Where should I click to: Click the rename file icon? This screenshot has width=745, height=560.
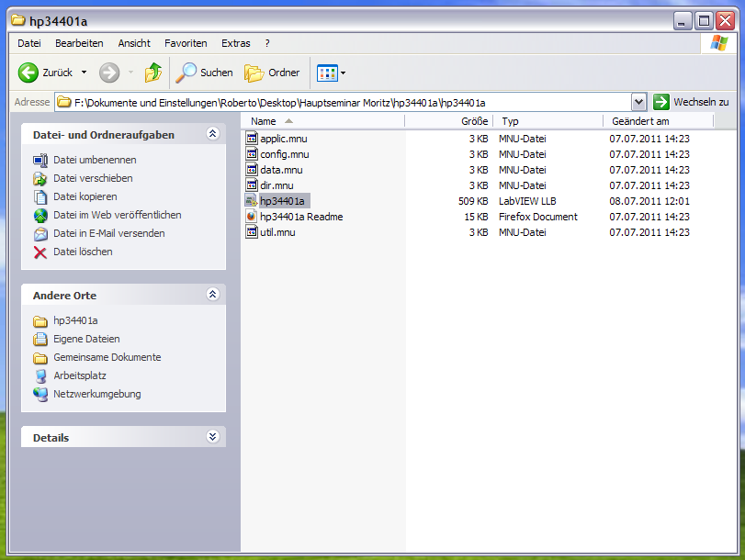tap(40, 161)
